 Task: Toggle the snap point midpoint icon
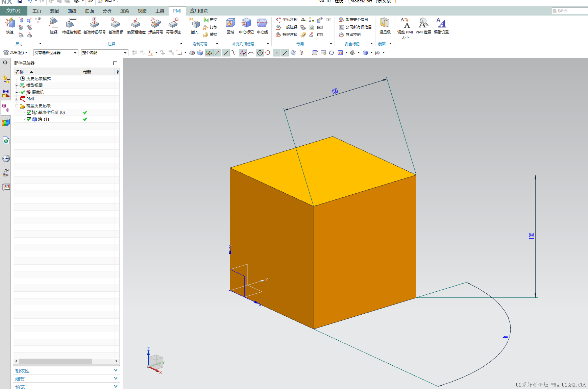point(225,53)
